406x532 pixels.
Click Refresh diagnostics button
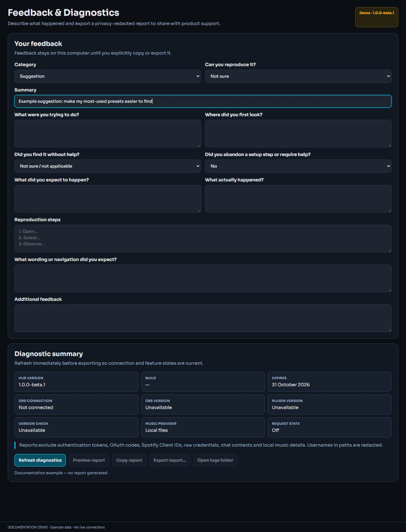[40, 460]
